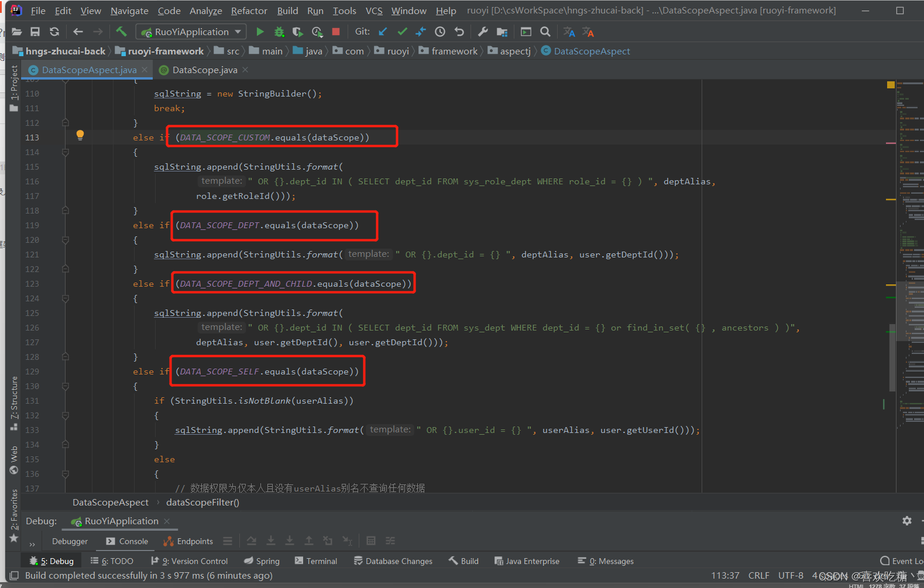Collapse fold marker on line 136
Screen dimensions: 924x588
click(x=66, y=474)
